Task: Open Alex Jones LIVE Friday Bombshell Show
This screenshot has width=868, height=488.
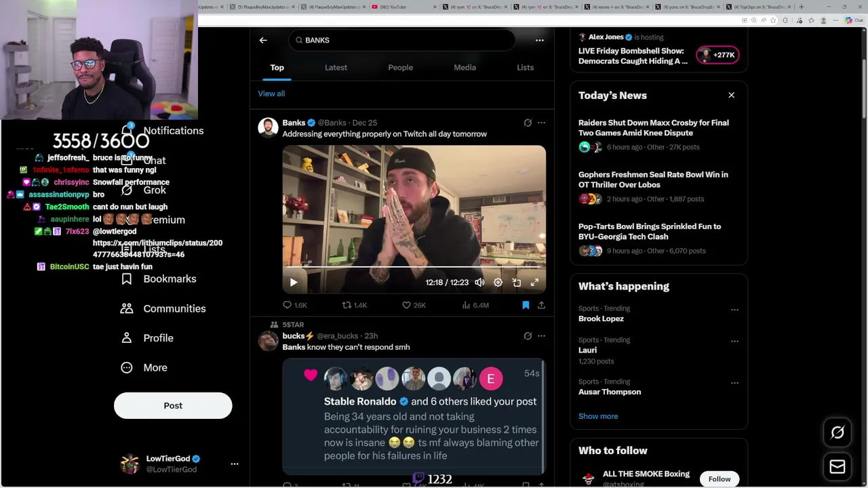Action: pyautogui.click(x=633, y=56)
